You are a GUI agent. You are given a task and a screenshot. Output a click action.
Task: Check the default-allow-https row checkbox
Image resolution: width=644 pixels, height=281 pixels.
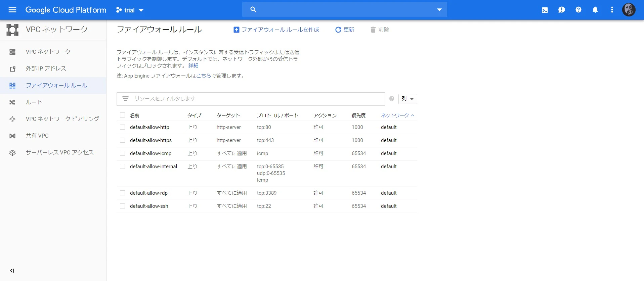pos(122,140)
